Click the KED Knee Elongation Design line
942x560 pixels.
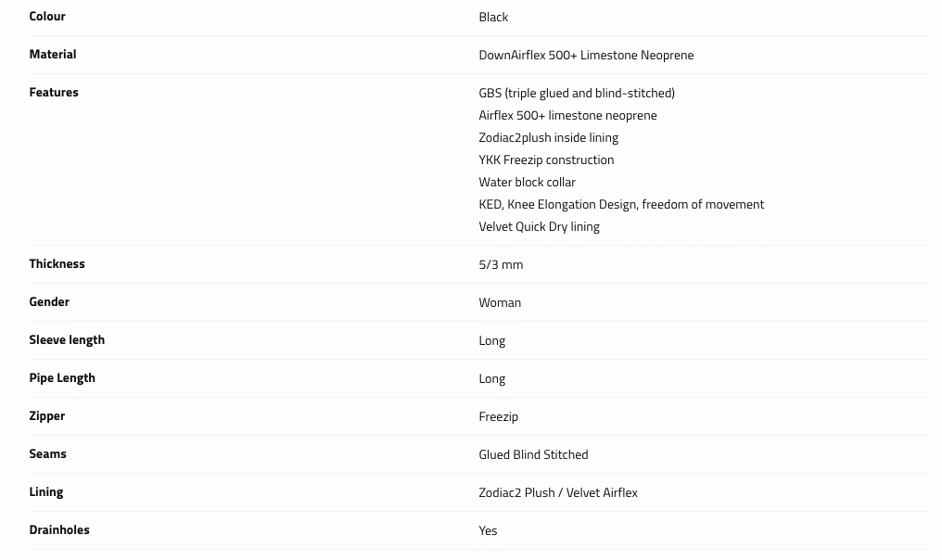pyautogui.click(x=621, y=204)
